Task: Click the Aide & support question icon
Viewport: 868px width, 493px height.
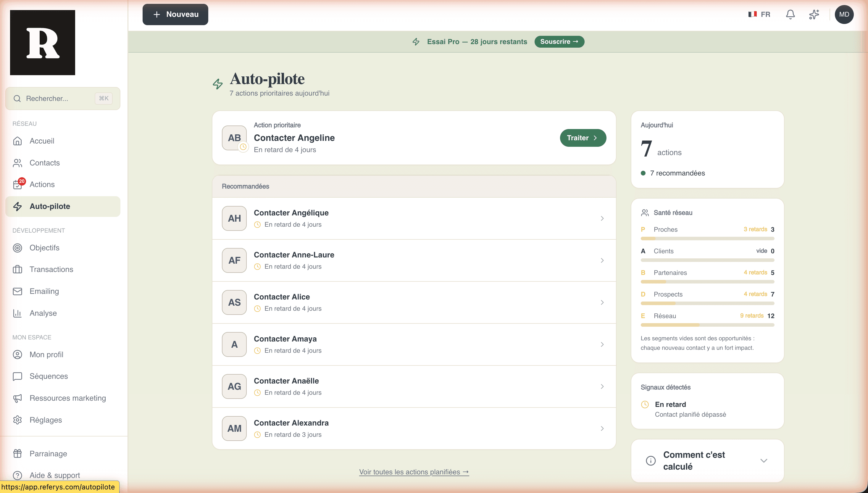Action: pyautogui.click(x=17, y=475)
